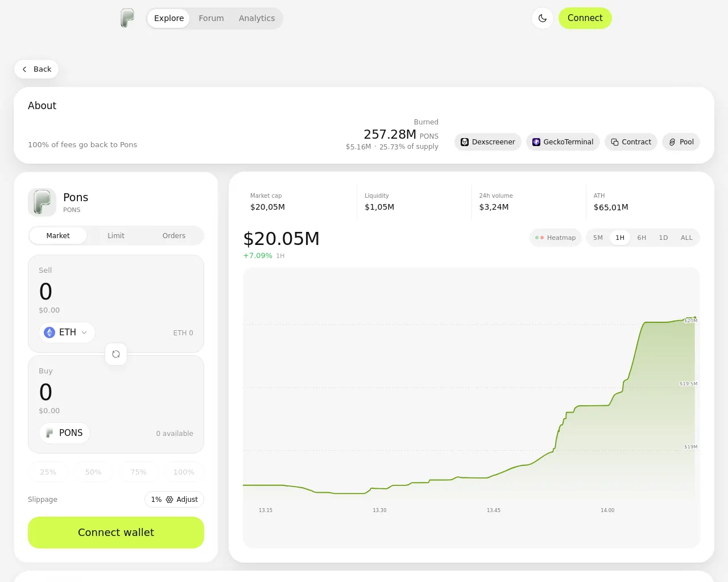Set amount to 75%

click(139, 472)
